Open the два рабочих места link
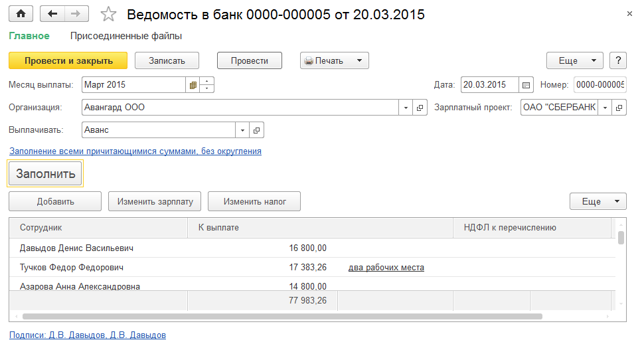This screenshot has width=644, height=348. point(386,268)
